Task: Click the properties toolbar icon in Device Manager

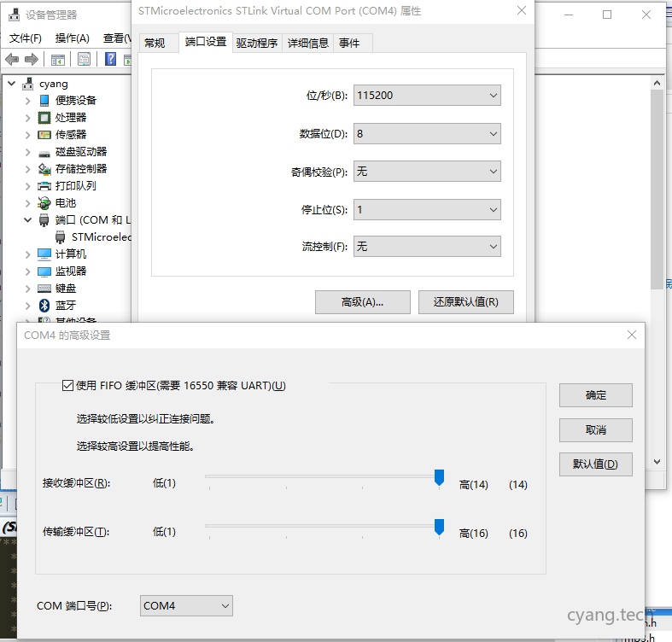Action: [x=84, y=59]
